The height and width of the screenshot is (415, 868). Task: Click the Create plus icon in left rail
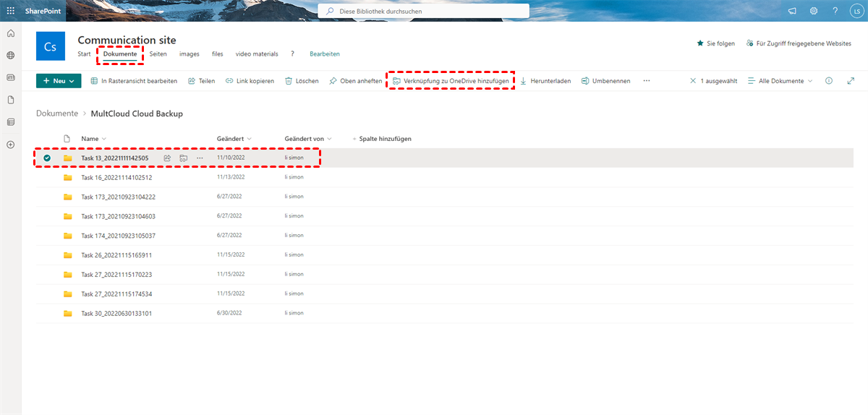tap(10, 145)
